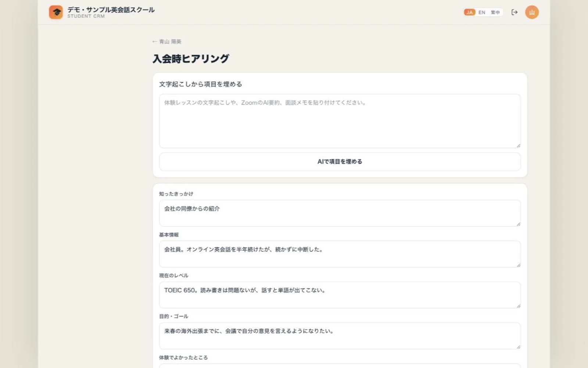The image size is (588, 368).
Task: Click the 現在のレベル label
Action: [173, 276]
